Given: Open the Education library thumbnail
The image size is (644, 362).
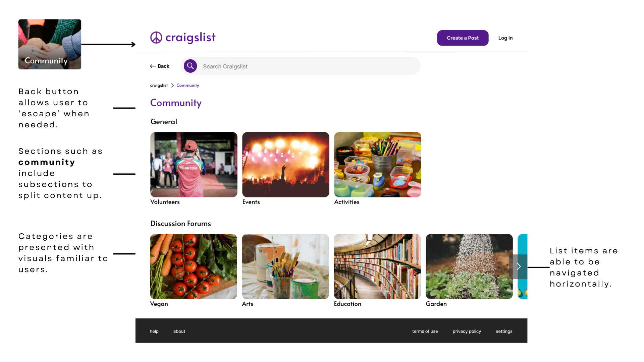Looking at the screenshot, I should coord(377,266).
